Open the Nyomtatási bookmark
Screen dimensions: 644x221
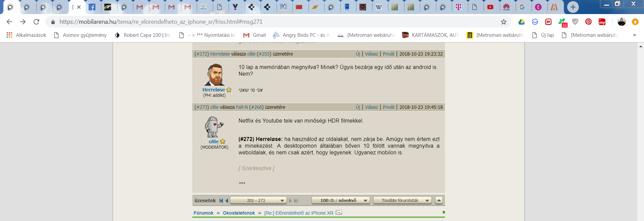pos(207,35)
